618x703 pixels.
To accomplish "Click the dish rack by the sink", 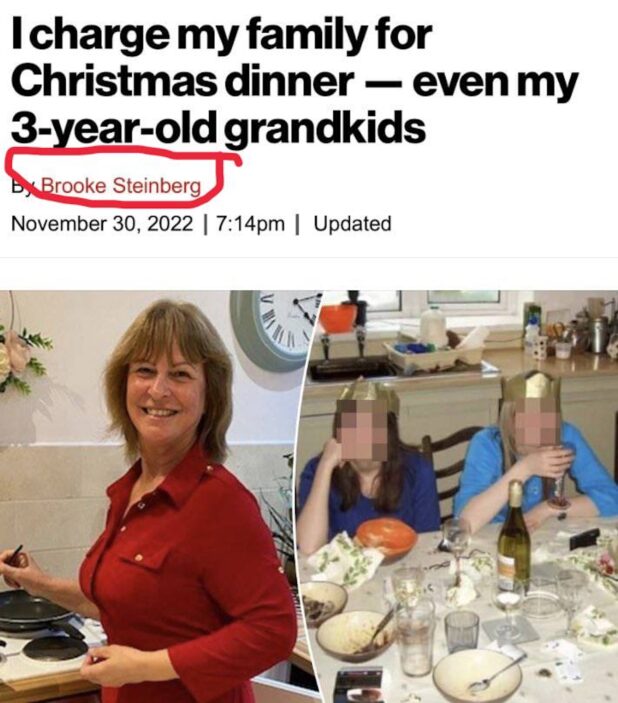I will (433, 352).
